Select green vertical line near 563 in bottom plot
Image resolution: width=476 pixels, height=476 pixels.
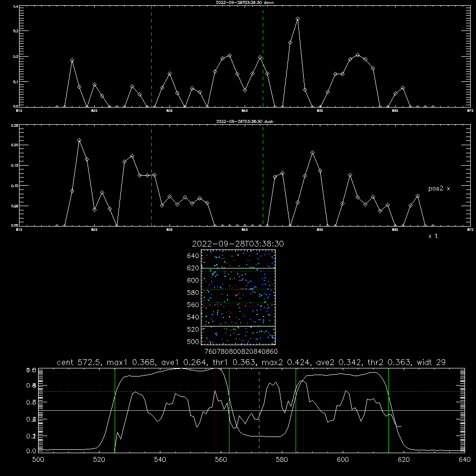229,410
